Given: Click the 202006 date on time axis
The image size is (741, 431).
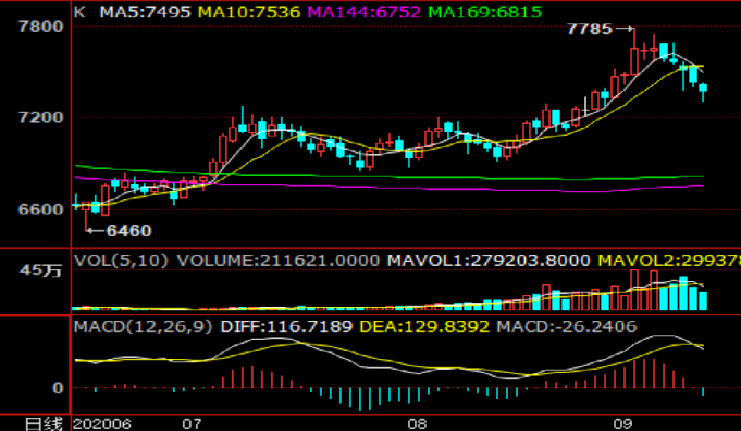Looking at the screenshot, I should pos(102,423).
